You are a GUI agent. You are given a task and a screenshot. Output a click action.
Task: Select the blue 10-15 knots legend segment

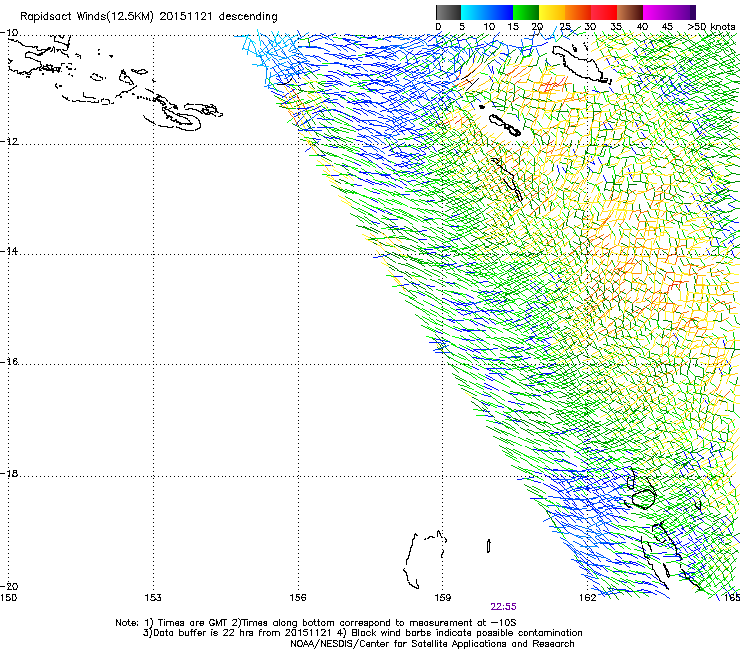500,12
